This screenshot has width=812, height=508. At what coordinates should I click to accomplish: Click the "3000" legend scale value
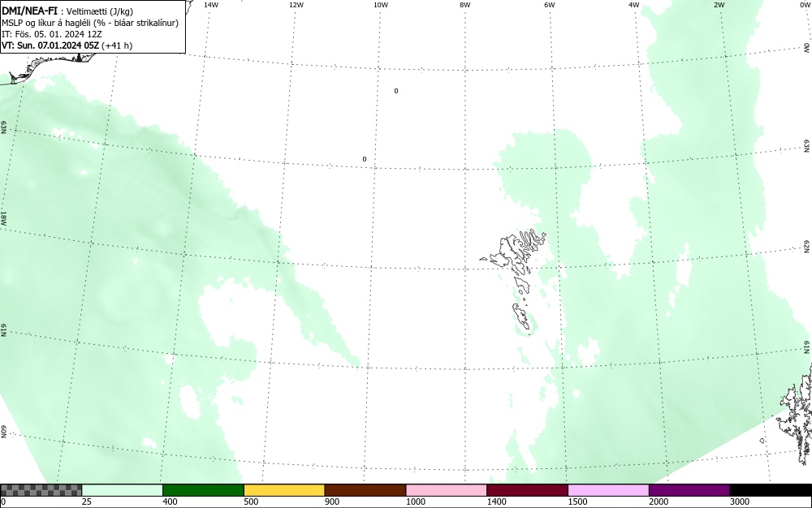click(x=740, y=502)
